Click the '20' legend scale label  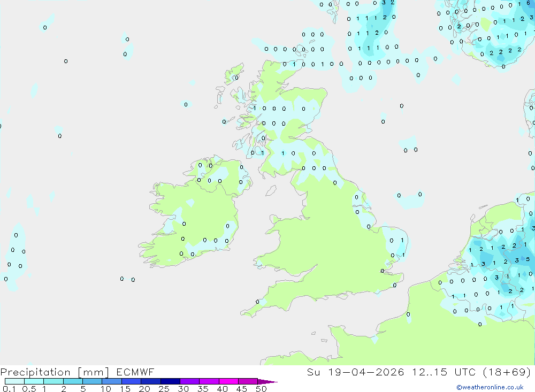[144, 389]
